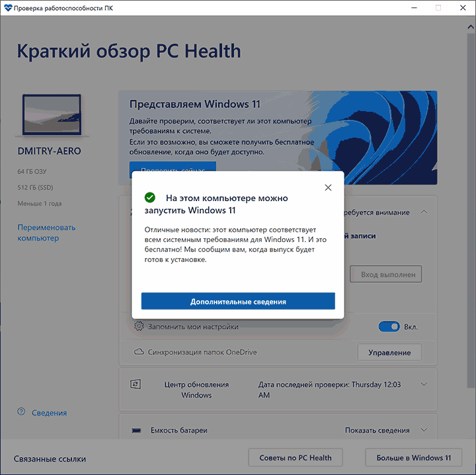The height and width of the screenshot is (475, 476).
Task: Click the Windows Update refresh icon
Action: 136,384
